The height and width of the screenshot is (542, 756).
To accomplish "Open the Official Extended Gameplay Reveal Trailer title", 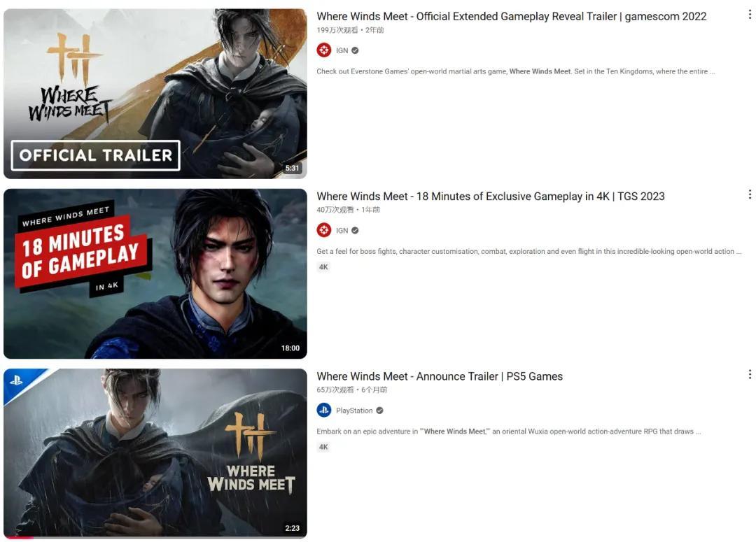I will 512,16.
